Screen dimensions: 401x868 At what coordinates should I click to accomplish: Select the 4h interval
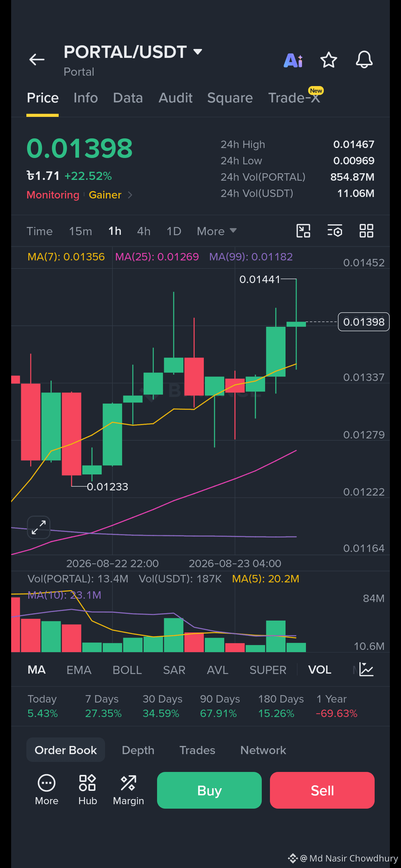tap(144, 231)
